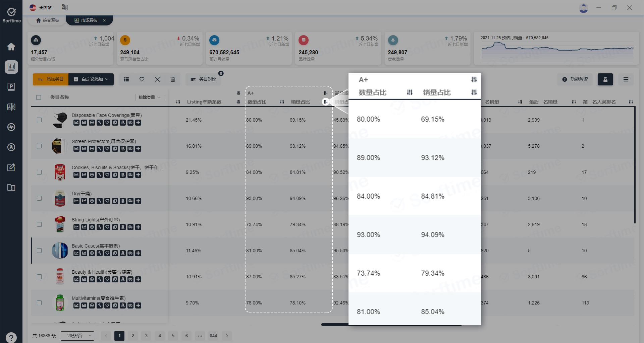Open the user avatar menu

[584, 8]
